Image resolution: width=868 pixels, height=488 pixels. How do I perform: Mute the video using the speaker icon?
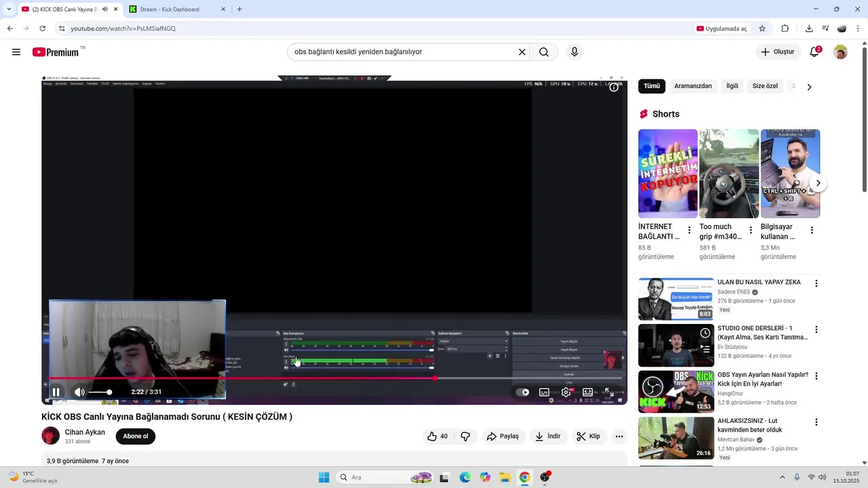[79, 392]
